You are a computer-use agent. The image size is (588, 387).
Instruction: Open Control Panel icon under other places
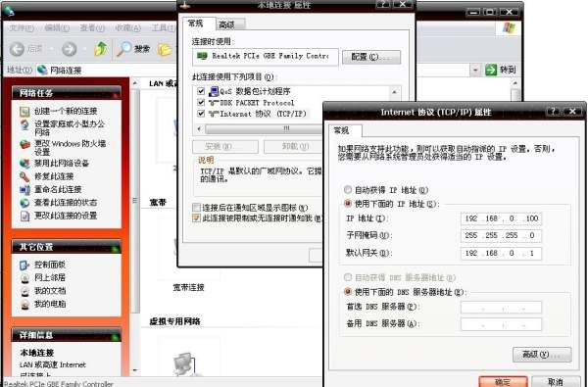[x=24, y=266]
